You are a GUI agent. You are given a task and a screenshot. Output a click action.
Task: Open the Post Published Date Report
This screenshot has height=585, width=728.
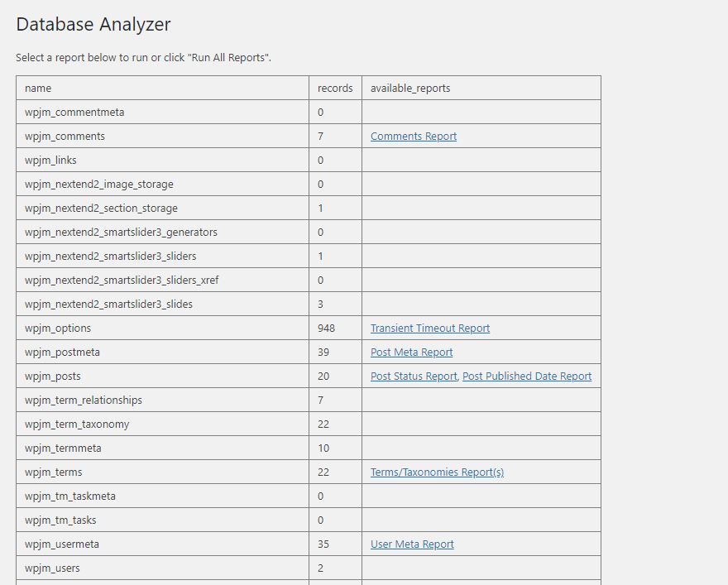click(527, 376)
